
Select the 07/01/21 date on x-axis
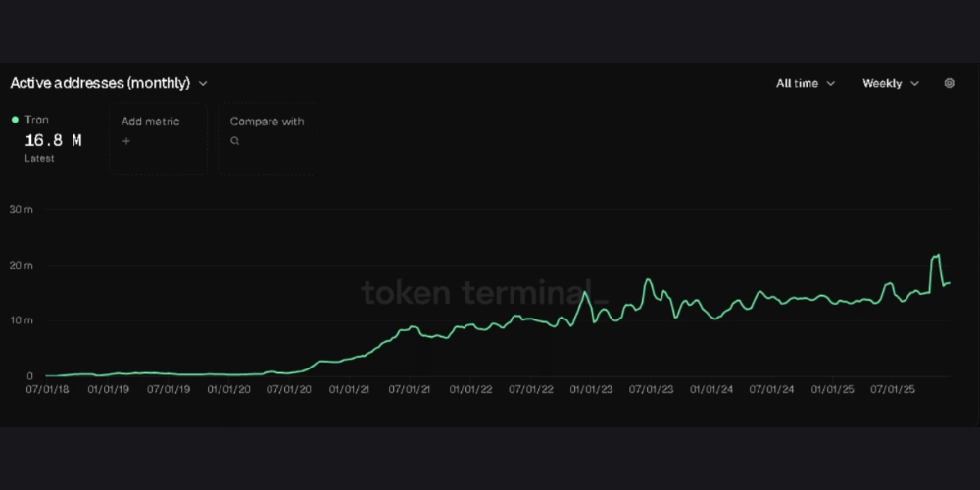410,389
